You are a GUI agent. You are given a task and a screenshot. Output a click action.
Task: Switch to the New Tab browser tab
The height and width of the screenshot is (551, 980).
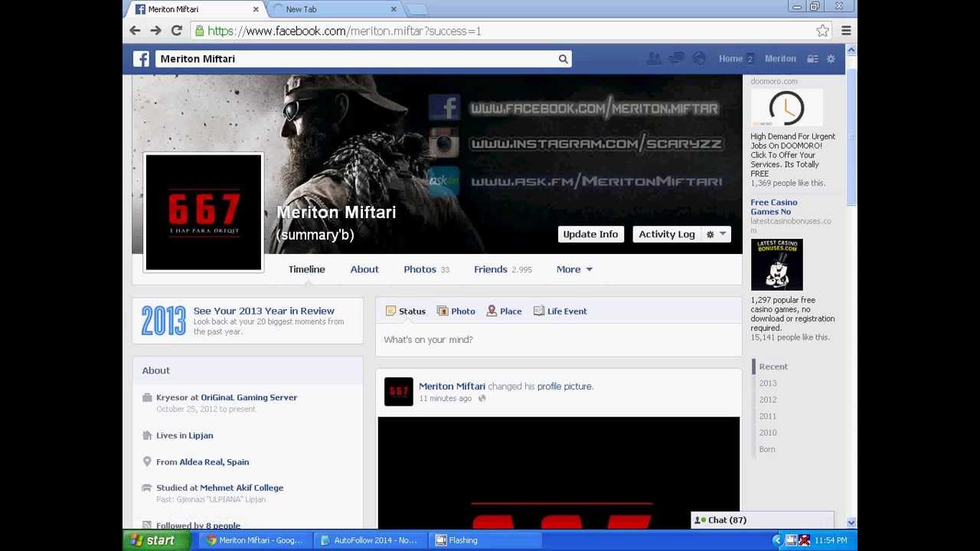(333, 9)
